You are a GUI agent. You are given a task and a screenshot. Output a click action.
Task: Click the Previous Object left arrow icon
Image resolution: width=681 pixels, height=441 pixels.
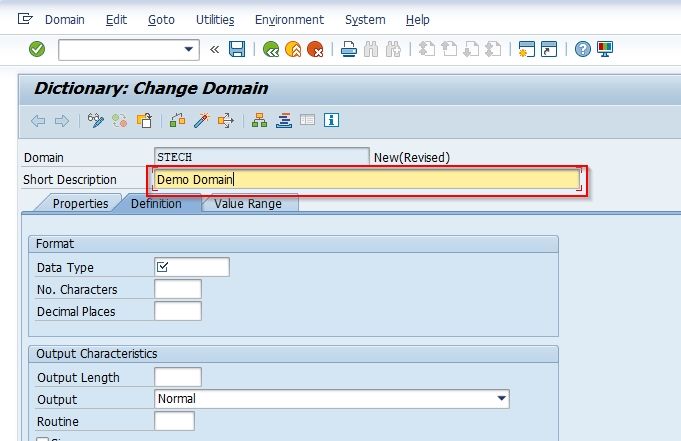[x=38, y=121]
